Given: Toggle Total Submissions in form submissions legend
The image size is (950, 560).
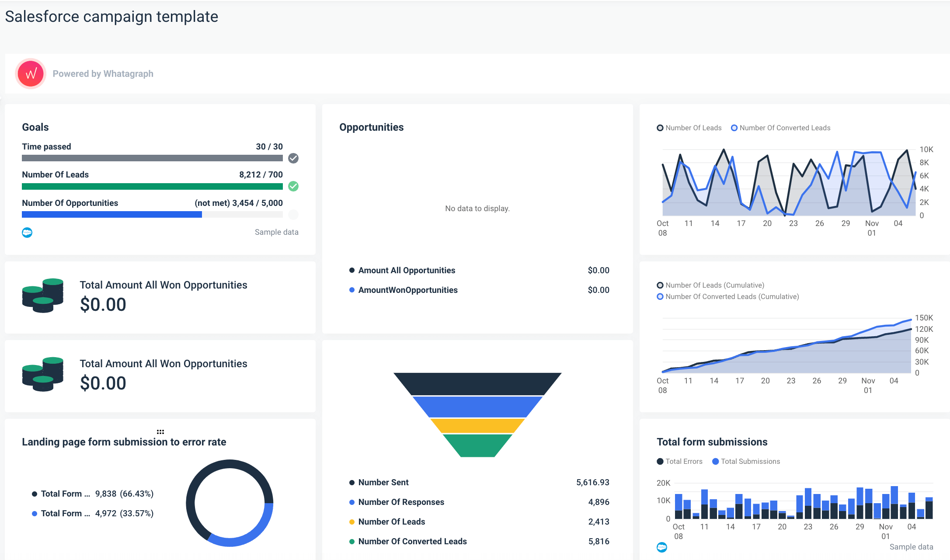Looking at the screenshot, I should pyautogui.click(x=715, y=461).
